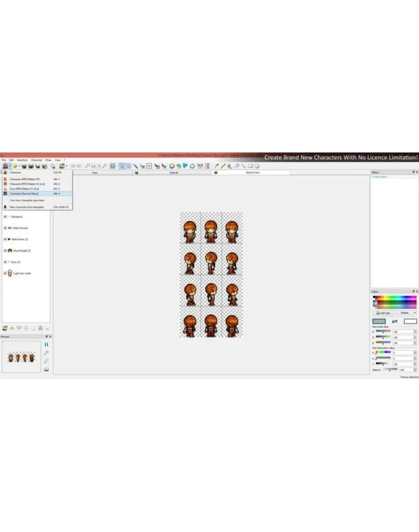
Task: Switch to the Dark elf tab
Action: [x=174, y=172]
